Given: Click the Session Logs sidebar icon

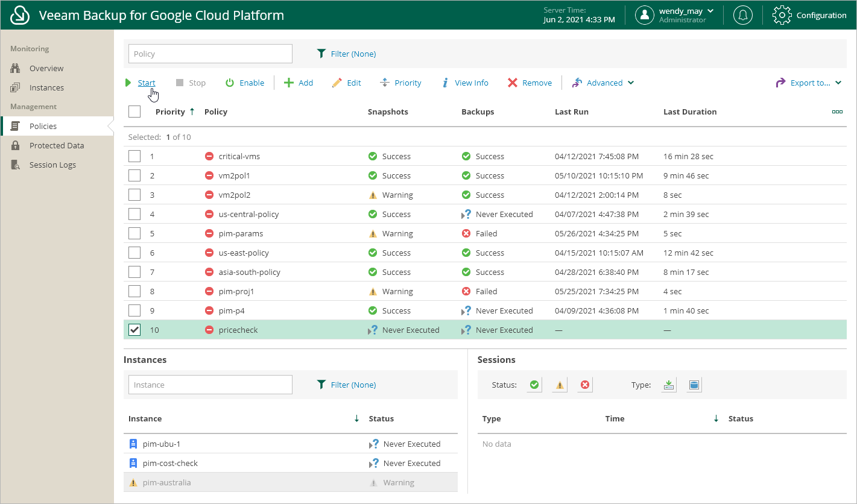Looking at the screenshot, I should pyautogui.click(x=16, y=165).
